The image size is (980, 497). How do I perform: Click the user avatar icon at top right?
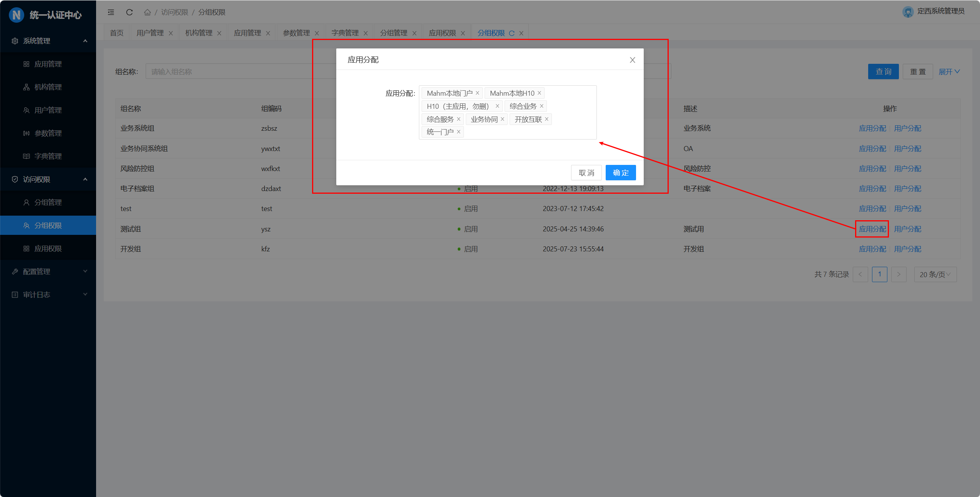(908, 12)
